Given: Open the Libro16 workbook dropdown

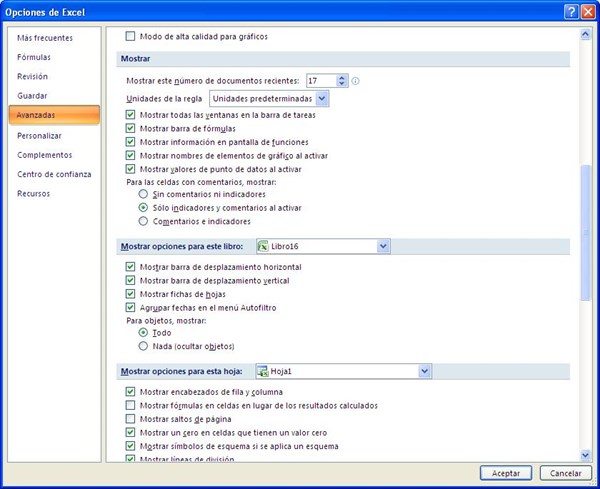Looking at the screenshot, I should [x=383, y=246].
